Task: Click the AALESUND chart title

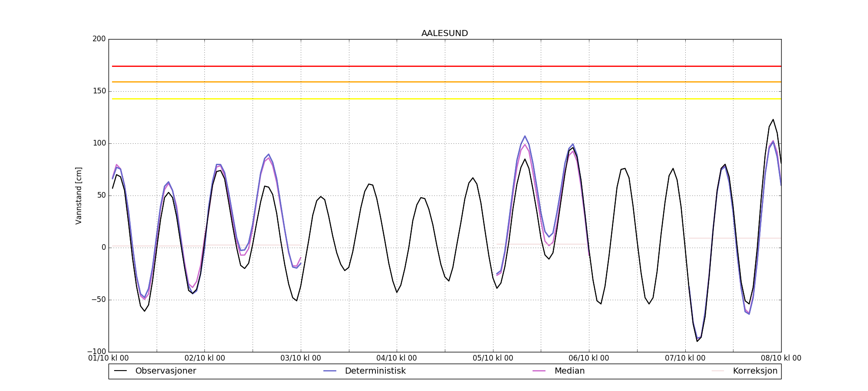Action: tap(444, 33)
